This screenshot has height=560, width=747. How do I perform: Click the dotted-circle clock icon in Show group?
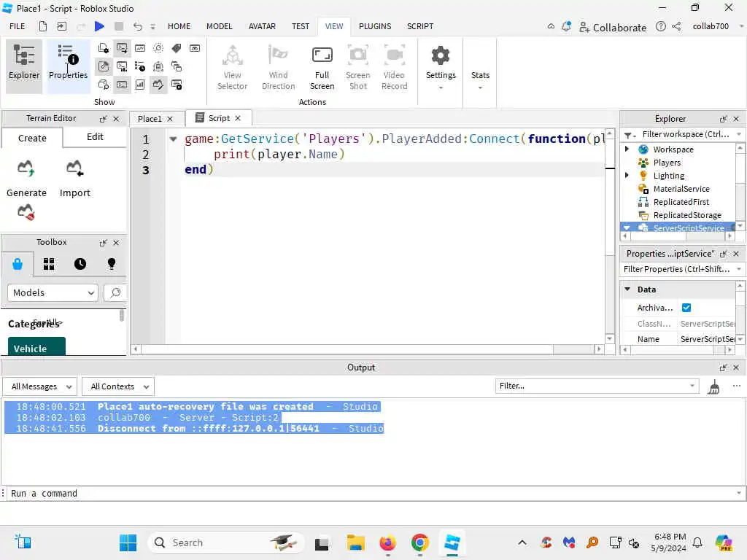158,48
